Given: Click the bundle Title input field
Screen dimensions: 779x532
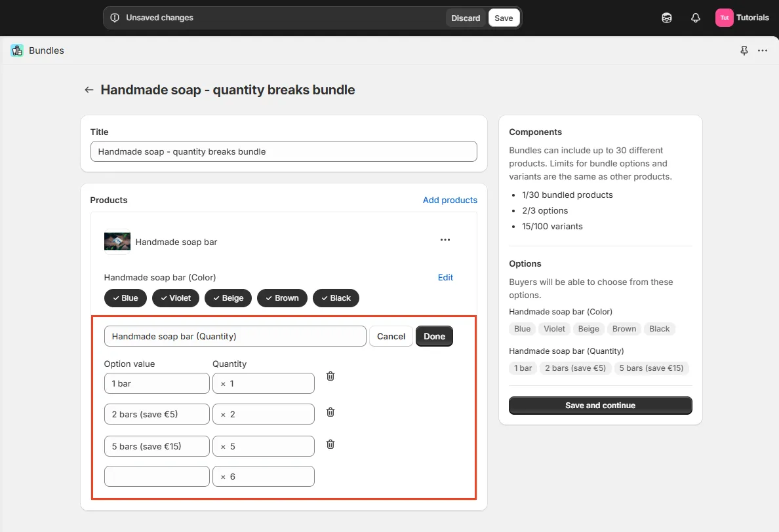Looking at the screenshot, I should click(x=283, y=151).
